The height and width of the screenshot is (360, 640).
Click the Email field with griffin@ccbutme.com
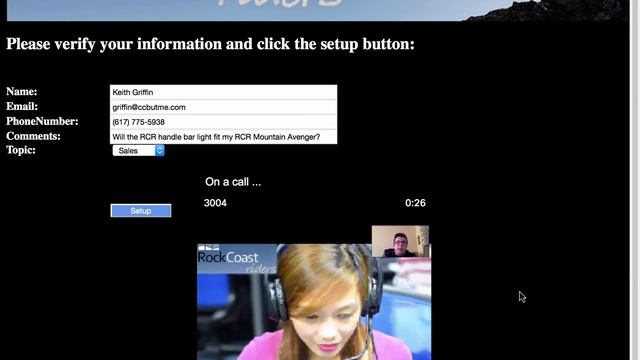[223, 107]
